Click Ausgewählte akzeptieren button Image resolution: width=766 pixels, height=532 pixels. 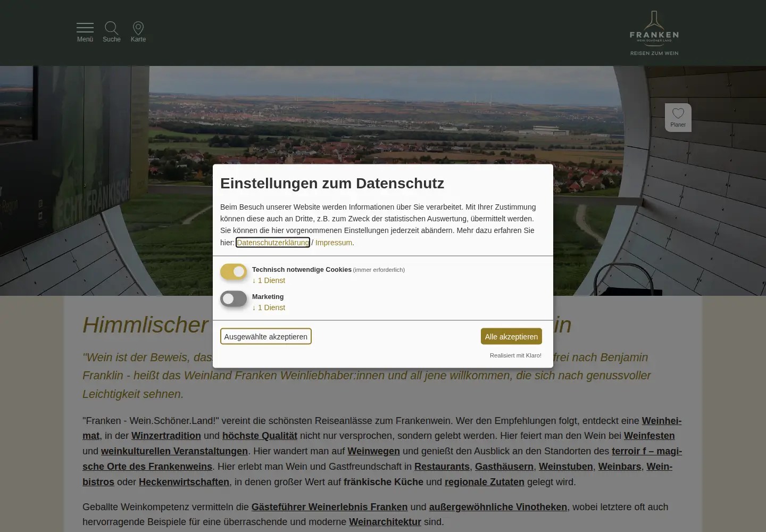pyautogui.click(x=266, y=336)
